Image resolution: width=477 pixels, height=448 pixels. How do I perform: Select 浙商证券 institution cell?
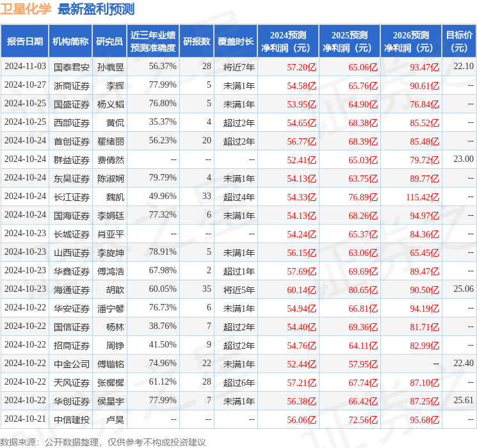(x=72, y=86)
